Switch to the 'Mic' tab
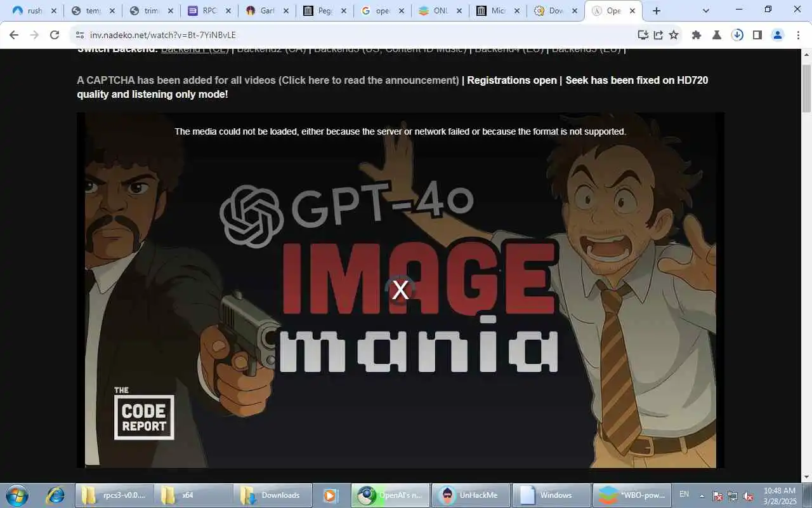Image resolution: width=812 pixels, height=508 pixels. 499,11
